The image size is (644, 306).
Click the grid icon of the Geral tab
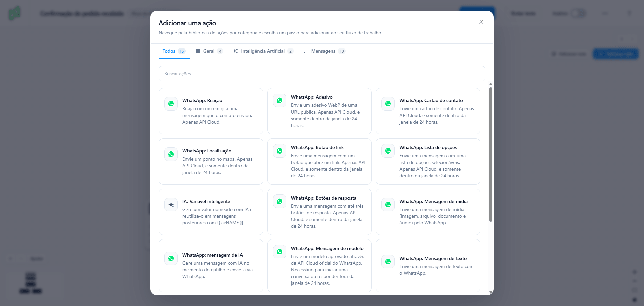click(x=198, y=51)
